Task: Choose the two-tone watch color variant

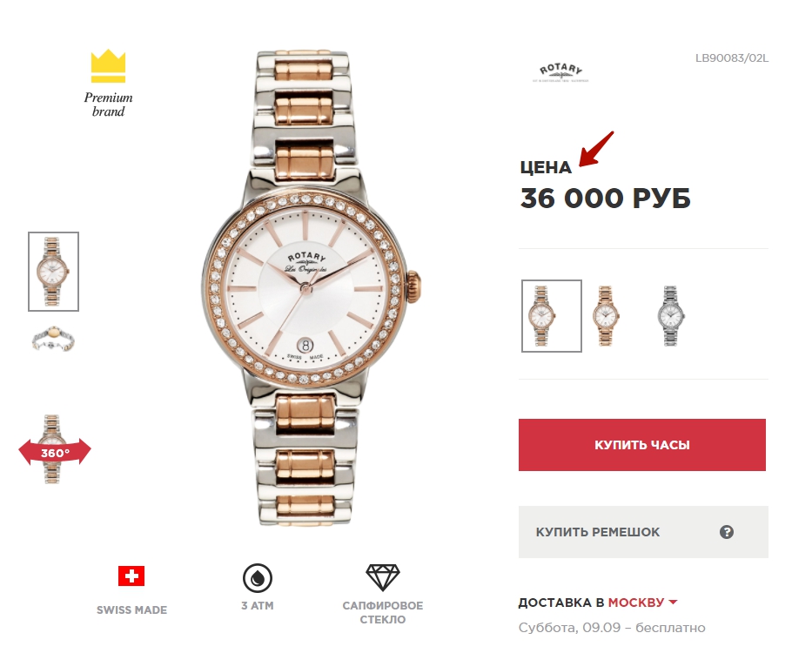Action: [552, 316]
